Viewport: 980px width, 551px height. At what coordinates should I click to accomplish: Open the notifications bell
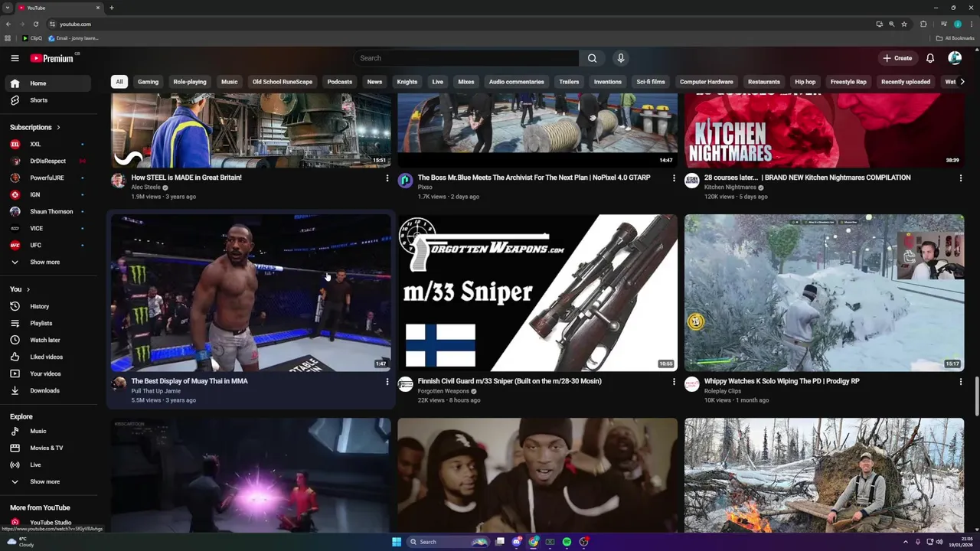[x=930, y=58]
